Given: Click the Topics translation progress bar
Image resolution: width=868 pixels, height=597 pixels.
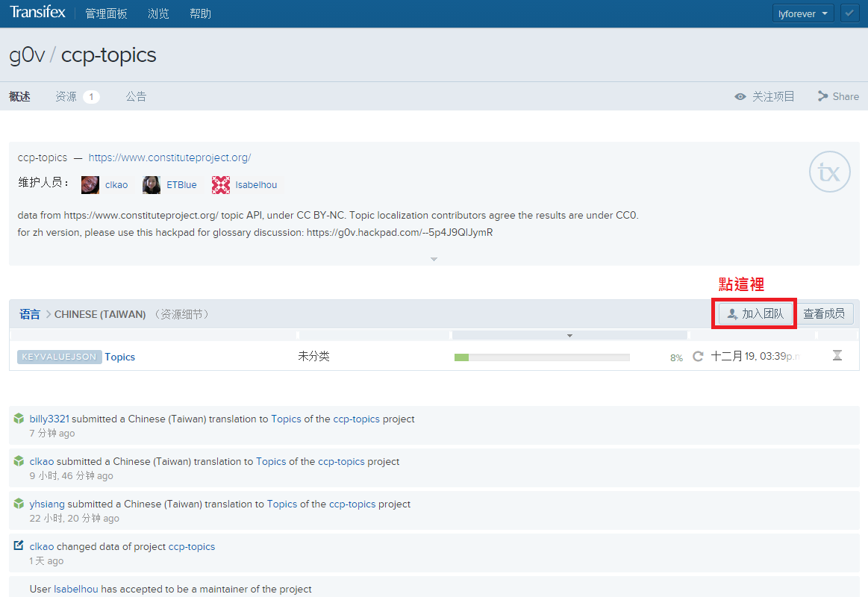Looking at the screenshot, I should click(542, 357).
